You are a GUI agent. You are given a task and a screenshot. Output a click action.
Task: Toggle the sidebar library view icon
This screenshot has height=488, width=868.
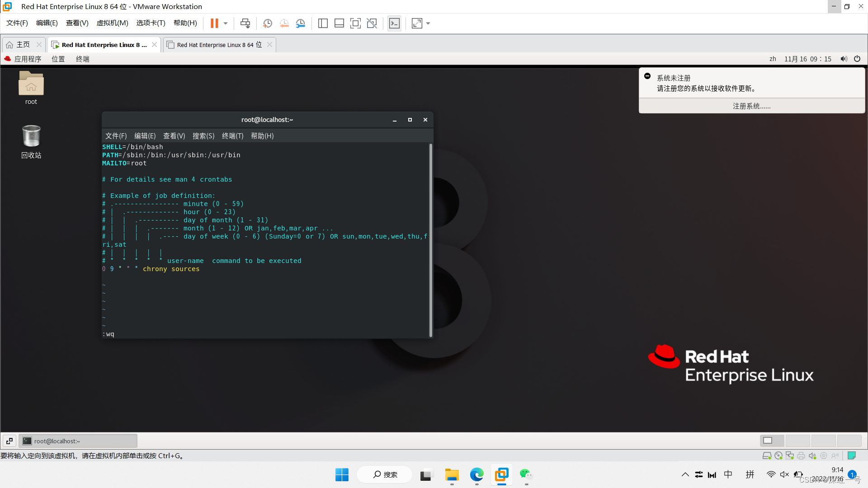(x=323, y=23)
